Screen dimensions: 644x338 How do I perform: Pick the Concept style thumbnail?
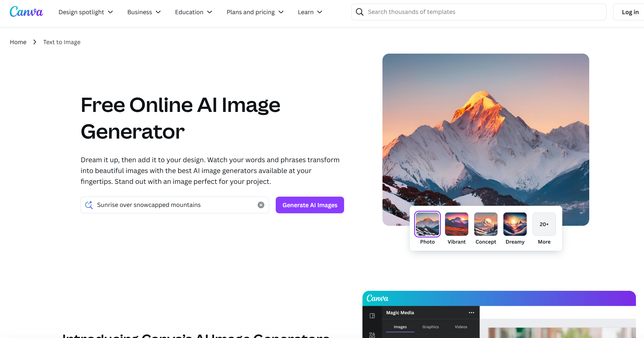coord(486,224)
